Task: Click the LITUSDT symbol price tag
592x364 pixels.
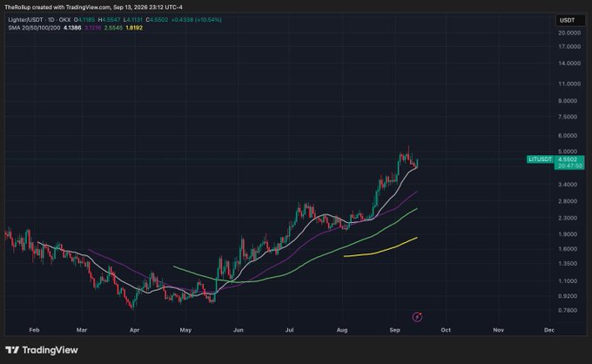Action: (540, 159)
